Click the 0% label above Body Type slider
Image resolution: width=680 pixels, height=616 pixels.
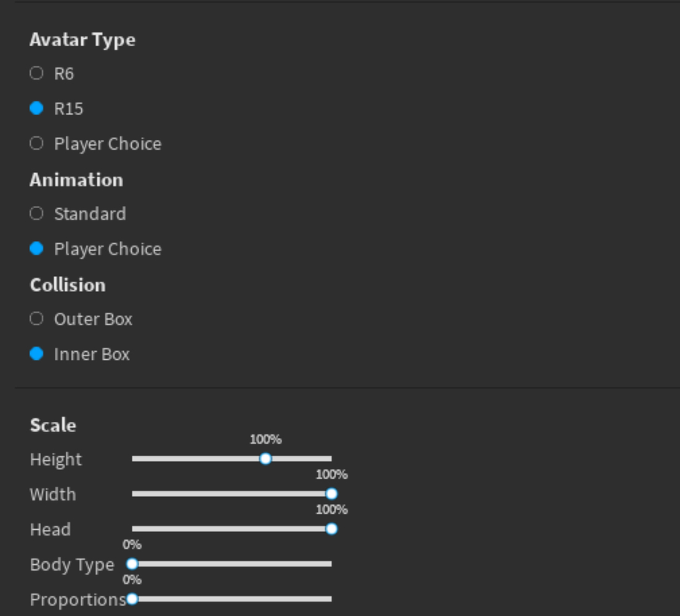pos(131,545)
